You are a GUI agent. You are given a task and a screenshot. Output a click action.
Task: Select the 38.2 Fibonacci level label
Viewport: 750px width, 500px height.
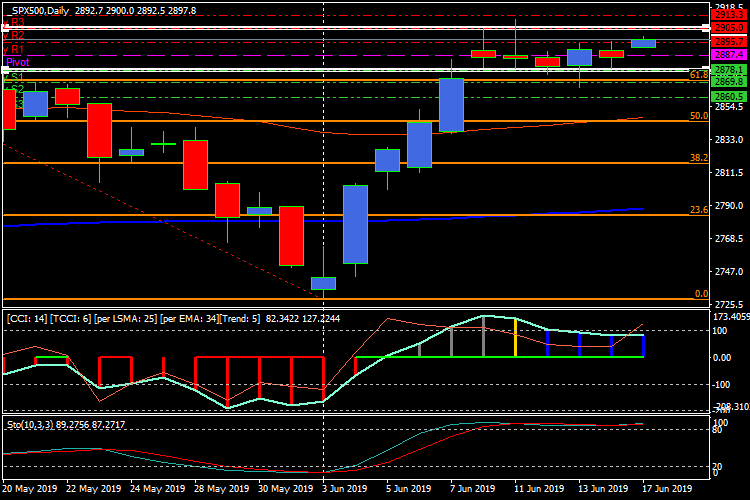point(699,157)
